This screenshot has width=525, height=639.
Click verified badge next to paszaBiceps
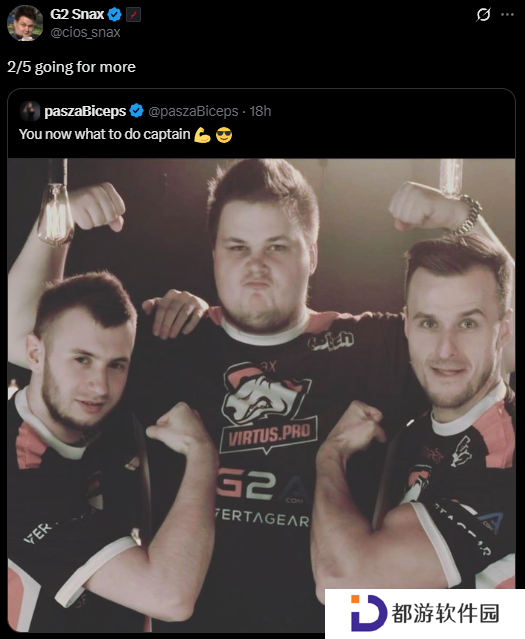(137, 111)
